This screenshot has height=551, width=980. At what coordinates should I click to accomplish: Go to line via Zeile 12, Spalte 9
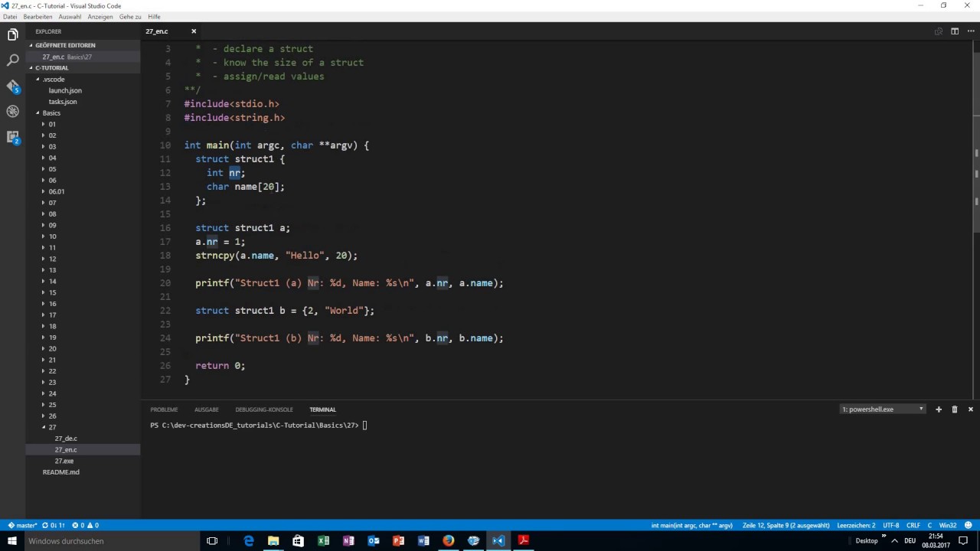(x=786, y=526)
